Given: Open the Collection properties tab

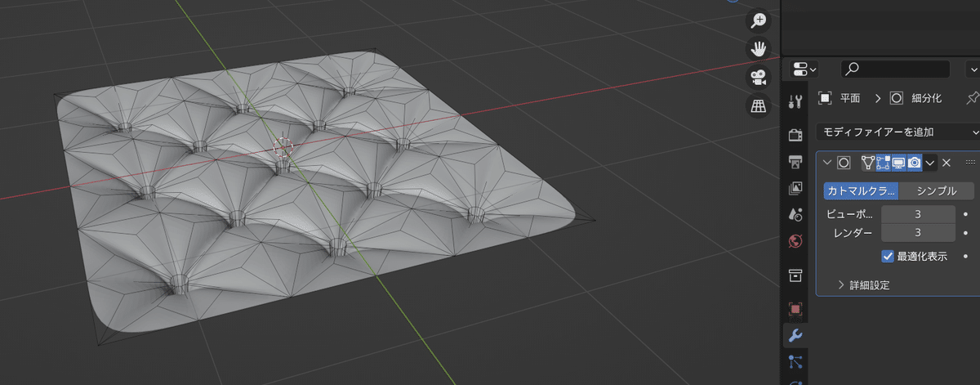Looking at the screenshot, I should point(795,275).
